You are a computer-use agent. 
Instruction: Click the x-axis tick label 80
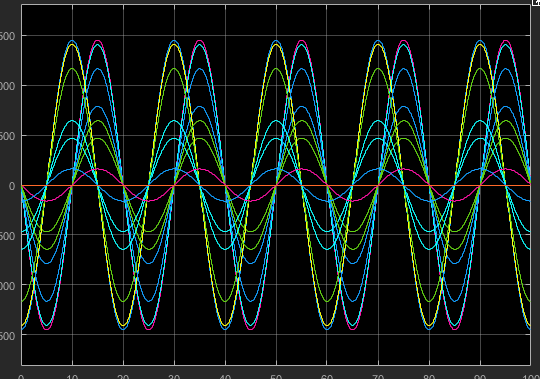point(429,377)
